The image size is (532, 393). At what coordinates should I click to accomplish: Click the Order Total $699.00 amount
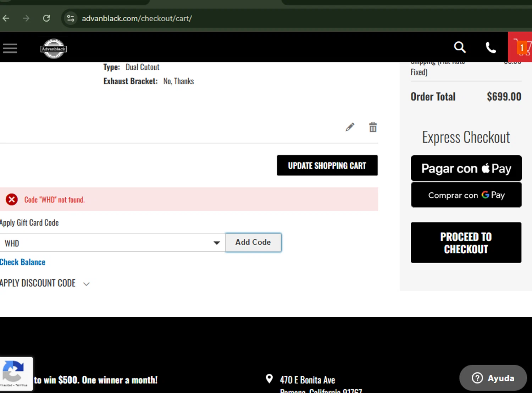coord(504,96)
